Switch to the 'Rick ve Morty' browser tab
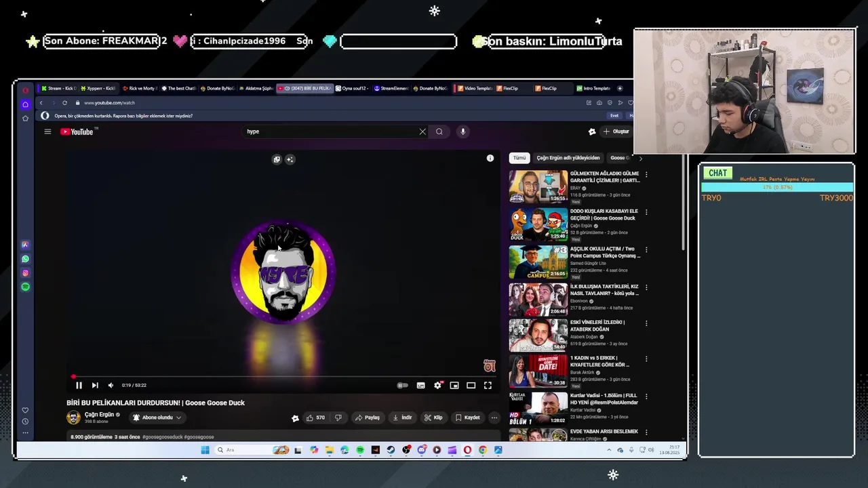This screenshot has width=868, height=488. pos(140,88)
